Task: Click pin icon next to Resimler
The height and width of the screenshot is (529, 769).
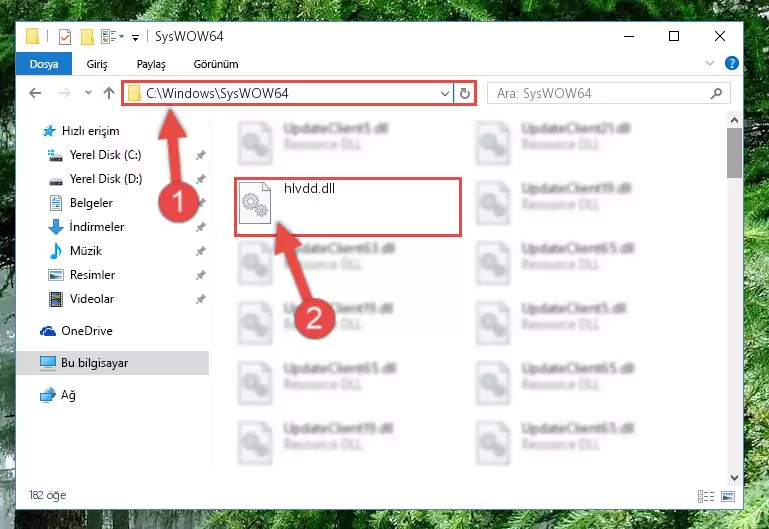Action: (201, 276)
